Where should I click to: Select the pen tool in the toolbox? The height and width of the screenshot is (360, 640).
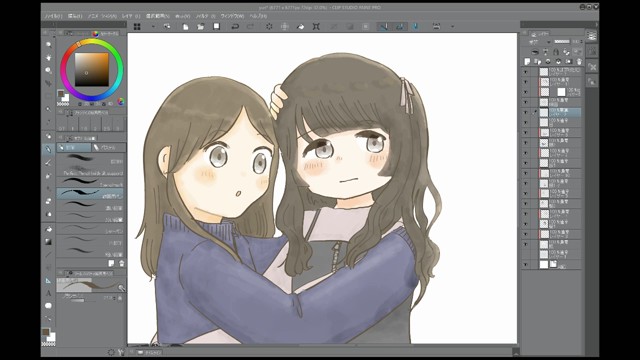click(x=48, y=149)
